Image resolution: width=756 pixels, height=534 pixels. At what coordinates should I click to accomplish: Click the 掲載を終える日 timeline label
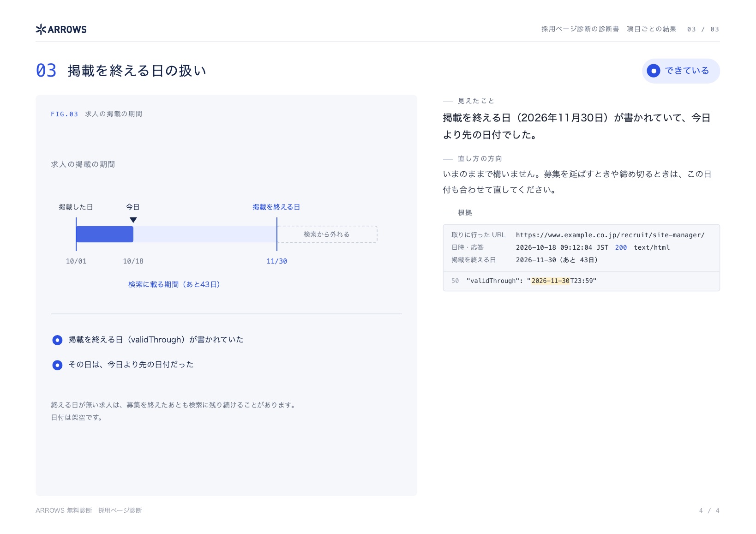(276, 207)
